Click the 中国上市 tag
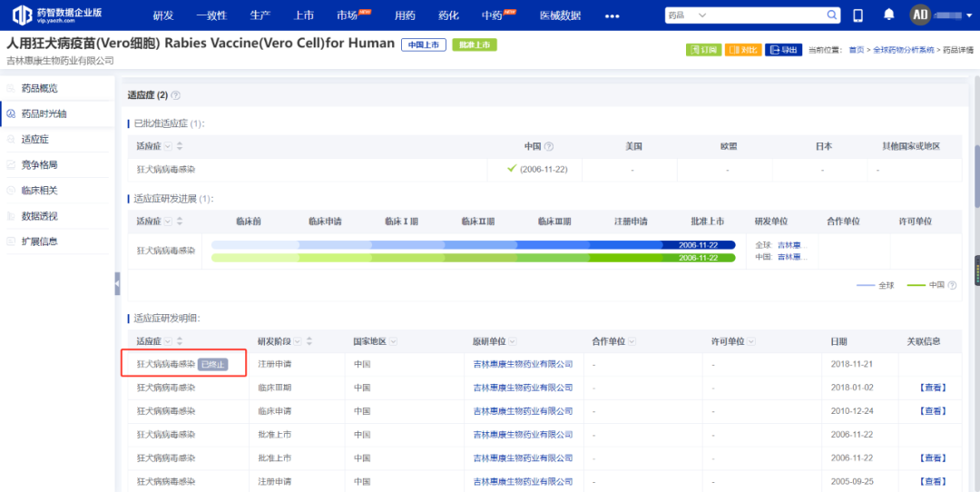The width and height of the screenshot is (980, 492). click(424, 45)
